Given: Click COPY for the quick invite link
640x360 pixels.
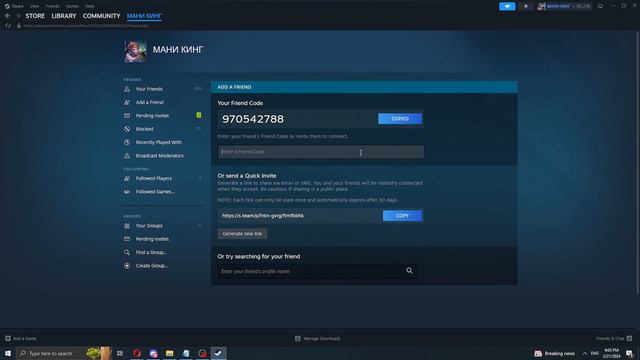Looking at the screenshot, I should click(402, 216).
